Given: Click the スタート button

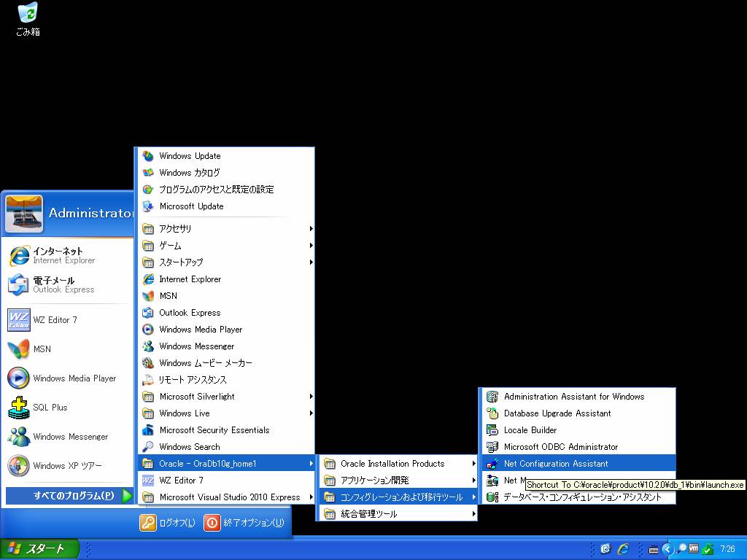Looking at the screenshot, I should tap(39, 549).
